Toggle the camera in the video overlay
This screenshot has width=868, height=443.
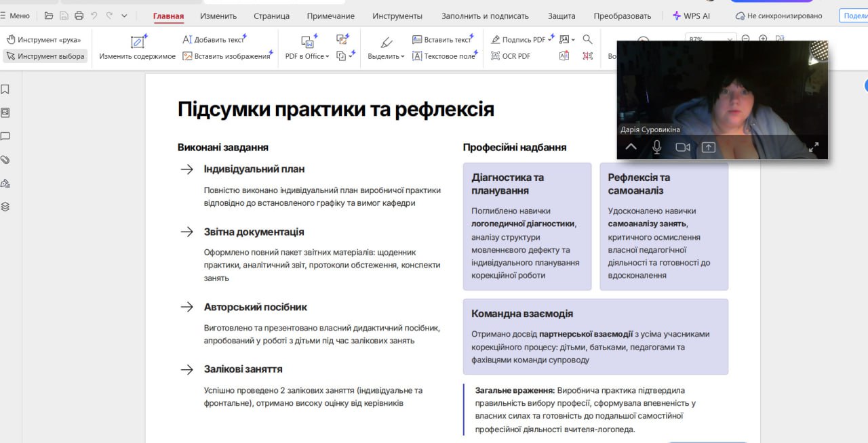[682, 147]
